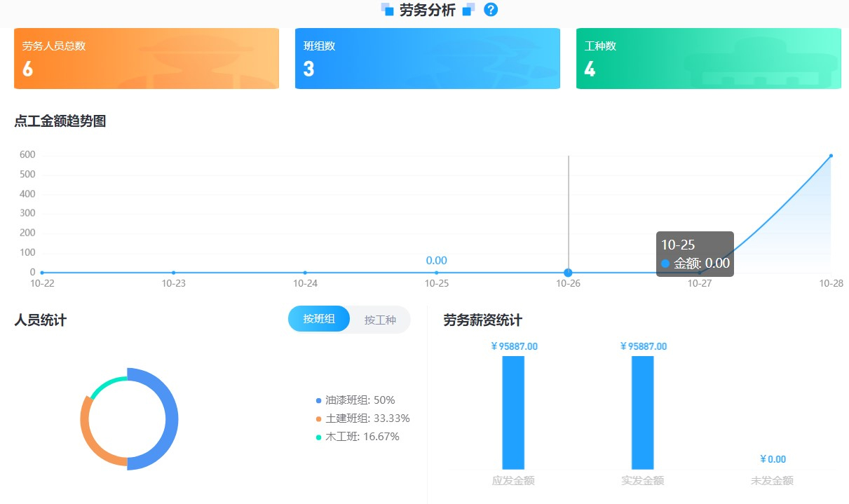Click the 劳务分析 page title
The height and width of the screenshot is (504, 849).
pos(428,10)
